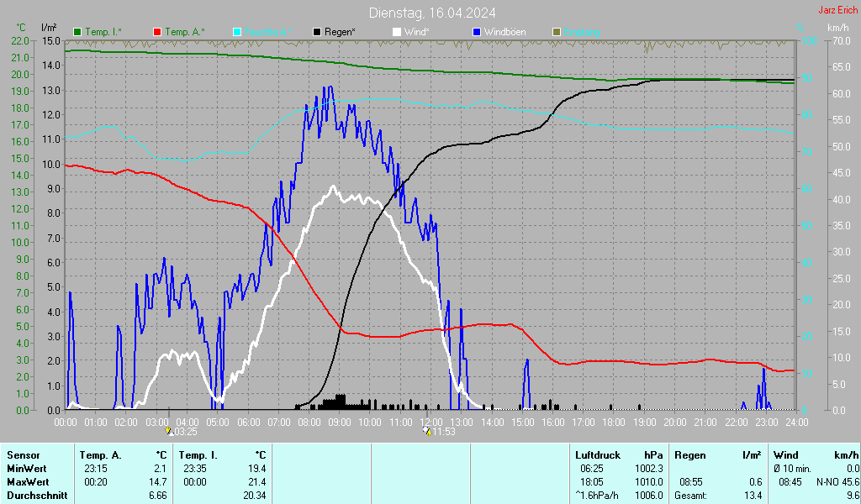Click the max rain time '08:55'
Viewport: 861px width, 504px height.
pos(691,482)
